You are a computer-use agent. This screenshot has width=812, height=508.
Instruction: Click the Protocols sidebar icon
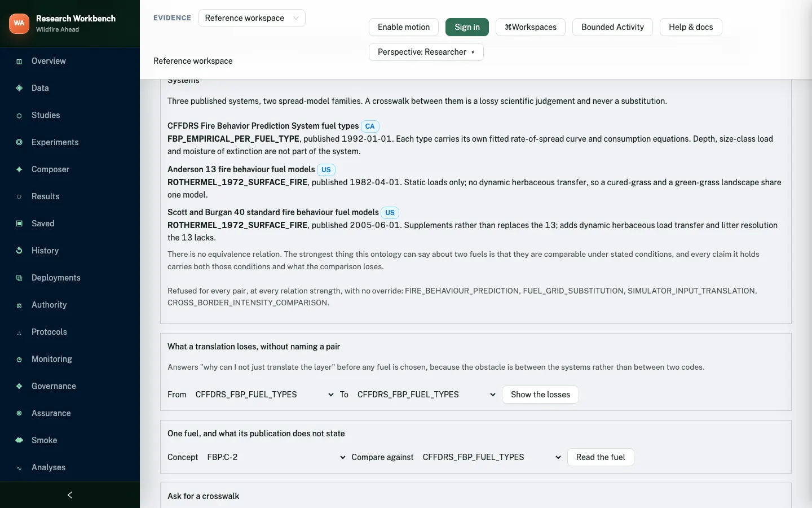tap(19, 332)
